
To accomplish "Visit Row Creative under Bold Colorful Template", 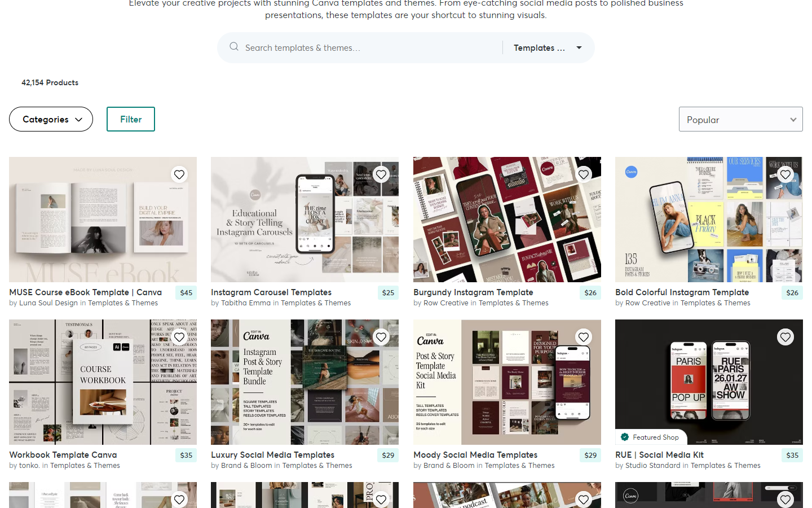I will (x=648, y=303).
